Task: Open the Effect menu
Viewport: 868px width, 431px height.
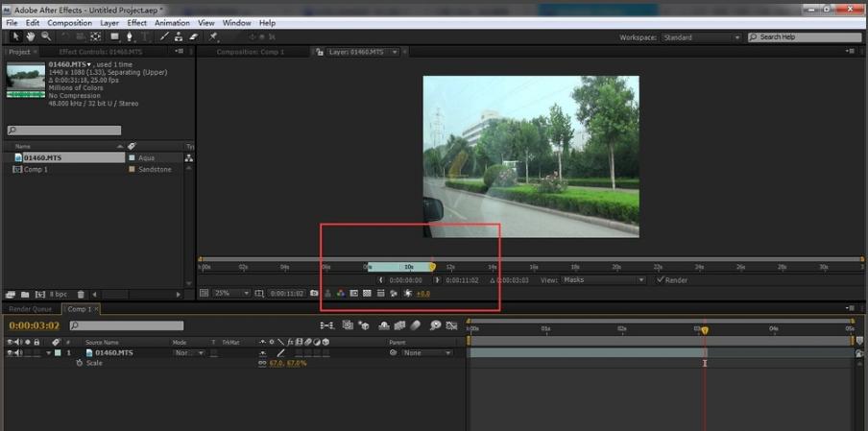Action: coord(136,23)
